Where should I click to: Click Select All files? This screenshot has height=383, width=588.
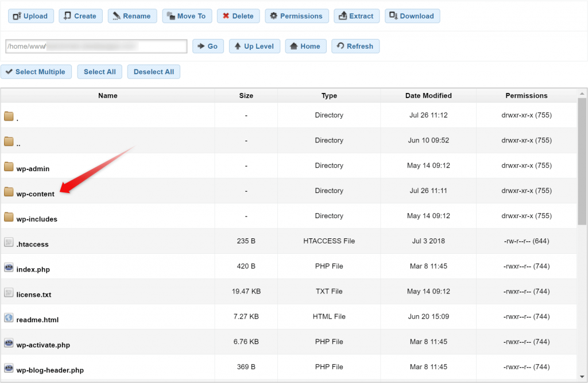tap(99, 72)
